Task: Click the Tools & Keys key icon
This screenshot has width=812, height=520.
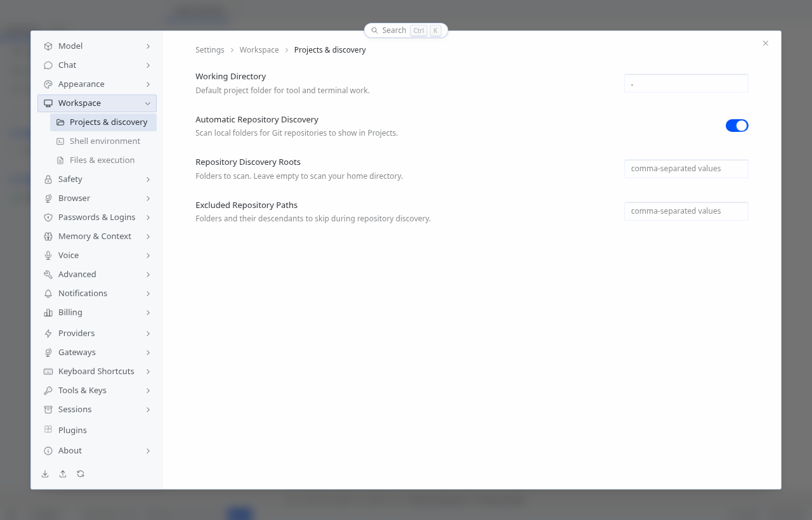Action: coord(48,391)
